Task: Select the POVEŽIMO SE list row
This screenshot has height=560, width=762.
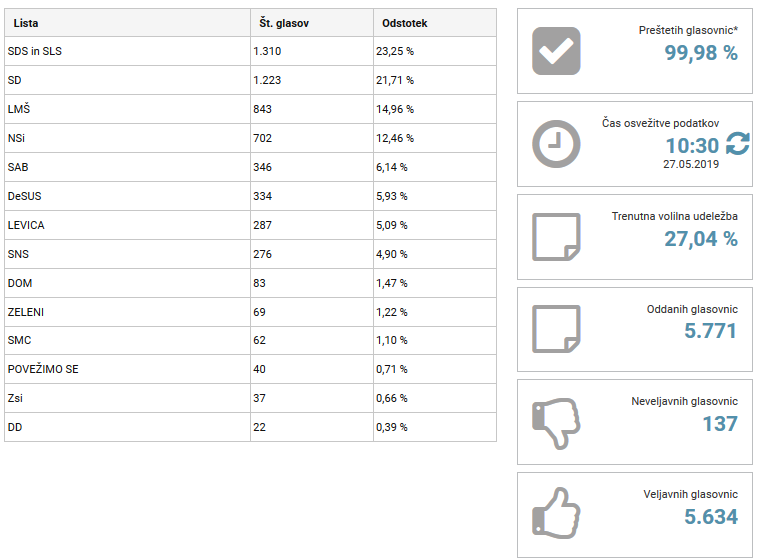Action: click(x=250, y=369)
